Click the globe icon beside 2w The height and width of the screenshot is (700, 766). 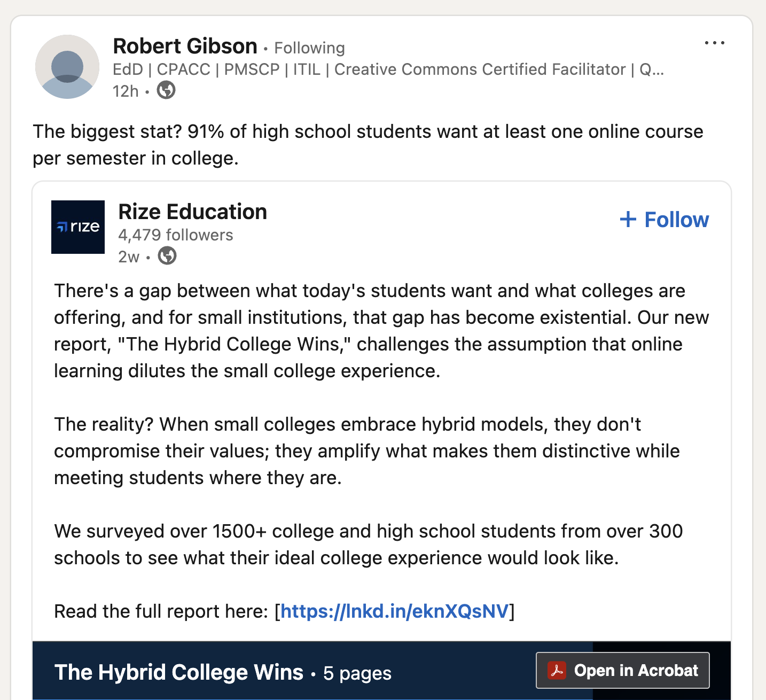pos(167,256)
